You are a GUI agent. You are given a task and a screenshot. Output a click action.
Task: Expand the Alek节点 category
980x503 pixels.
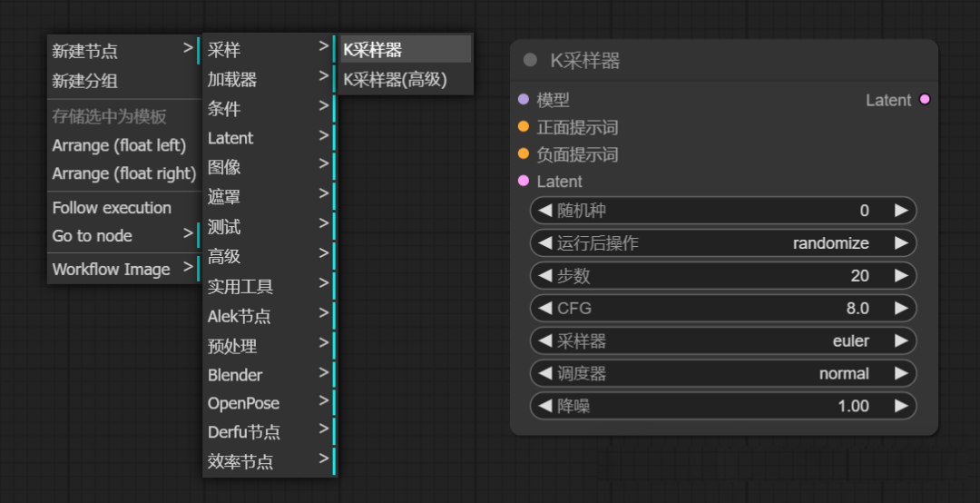tap(270, 316)
